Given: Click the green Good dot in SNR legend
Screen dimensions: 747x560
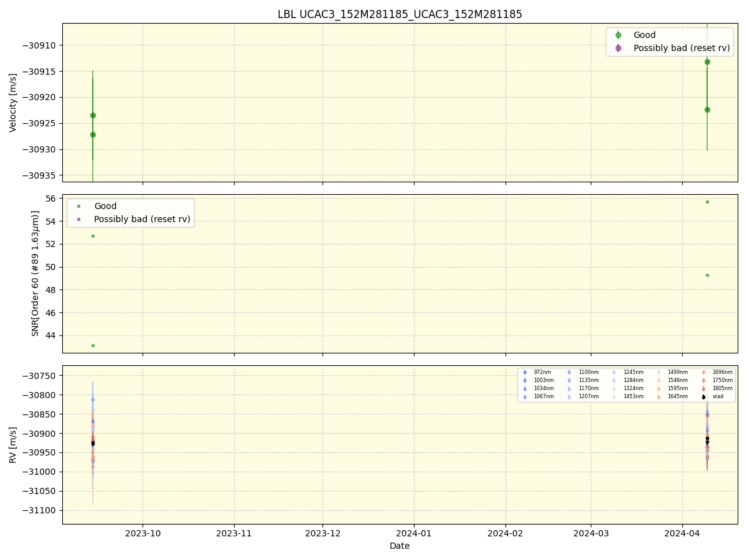Looking at the screenshot, I should (x=78, y=206).
